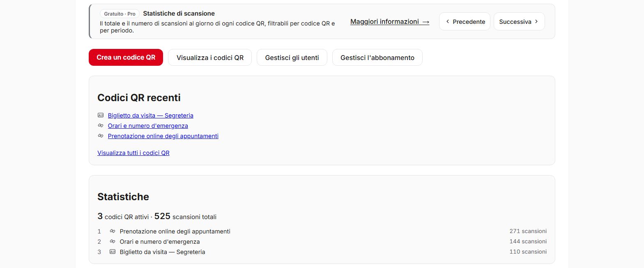Click the 144 scansioni value

(x=528, y=242)
